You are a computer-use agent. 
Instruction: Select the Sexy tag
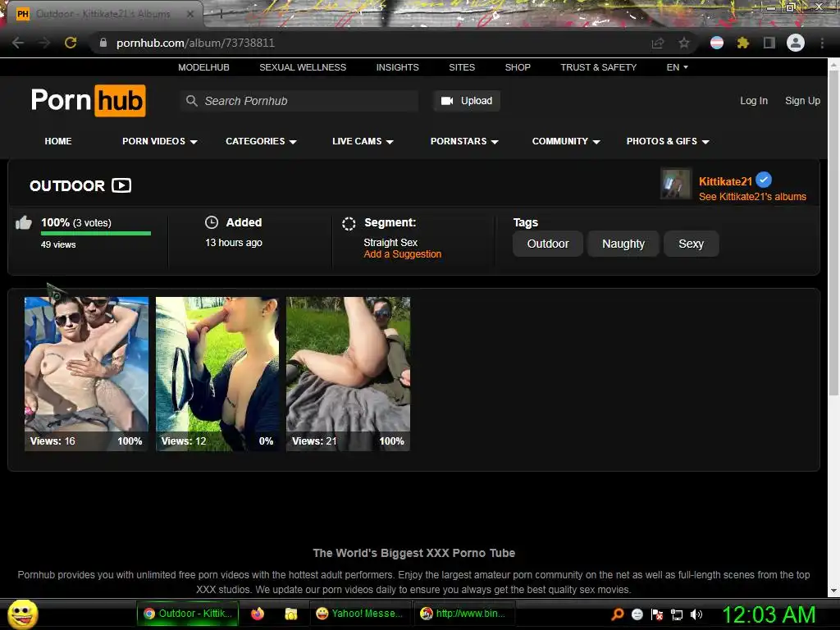[691, 244]
